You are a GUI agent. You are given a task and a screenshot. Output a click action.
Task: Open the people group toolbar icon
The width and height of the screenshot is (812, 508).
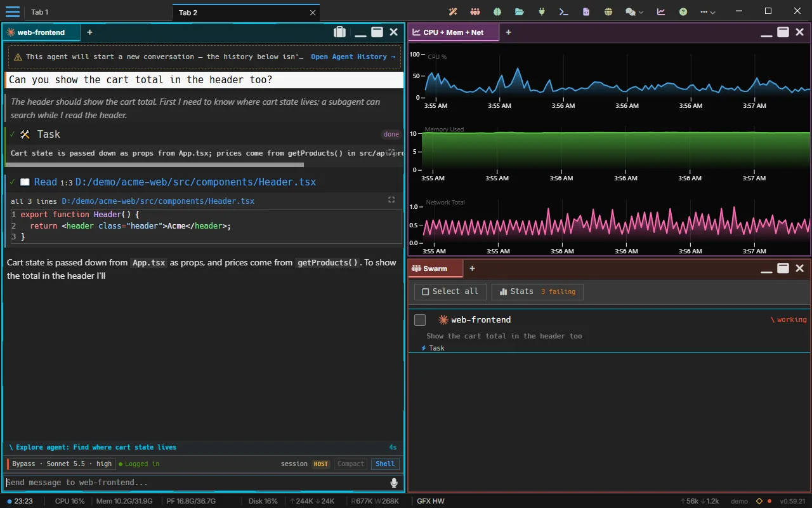click(x=475, y=11)
